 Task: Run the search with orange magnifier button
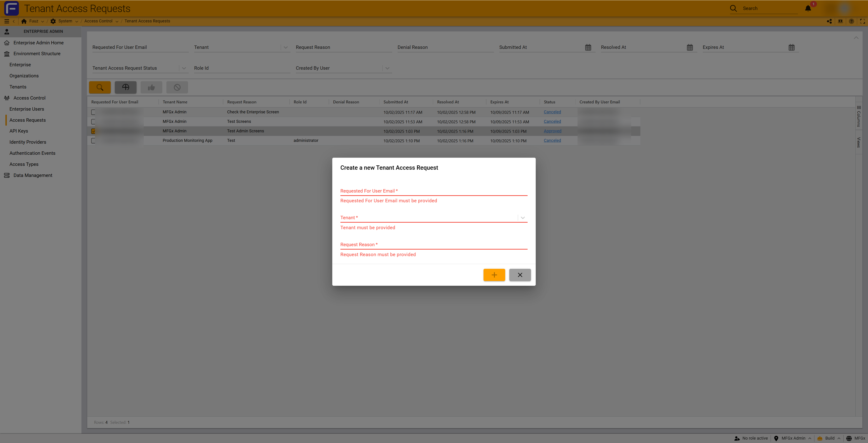[100, 87]
